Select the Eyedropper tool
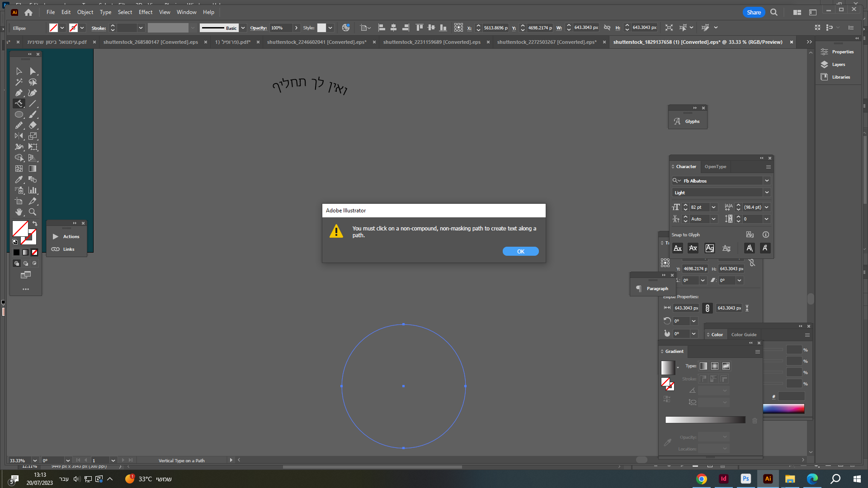Image resolution: width=868 pixels, height=488 pixels. (x=19, y=179)
